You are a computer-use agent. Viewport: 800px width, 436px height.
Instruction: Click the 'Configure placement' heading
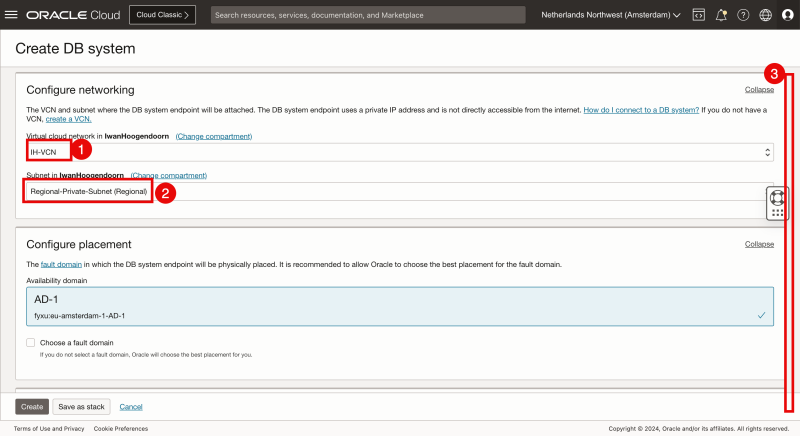point(79,244)
